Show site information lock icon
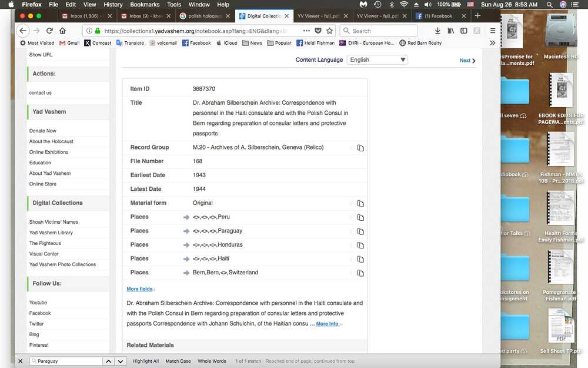 click(x=98, y=31)
